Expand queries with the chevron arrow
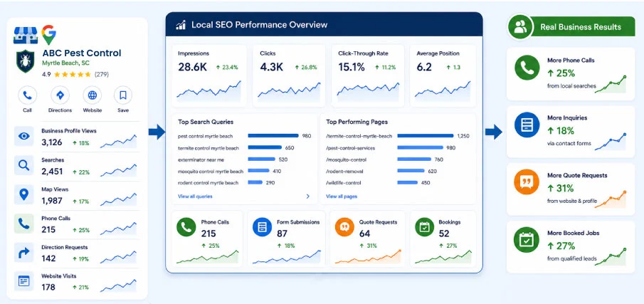 [x=308, y=196]
